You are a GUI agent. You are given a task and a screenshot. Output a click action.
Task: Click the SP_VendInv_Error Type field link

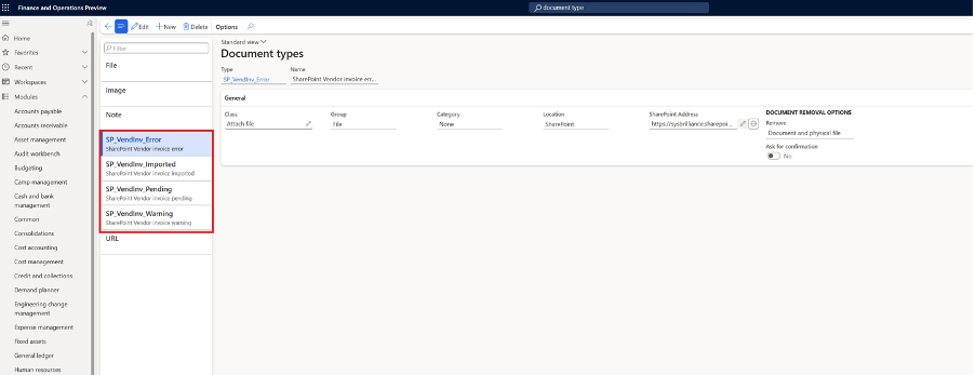click(x=246, y=80)
